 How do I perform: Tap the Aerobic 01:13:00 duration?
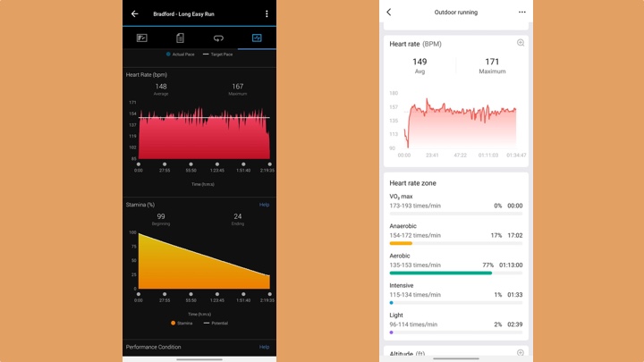pyautogui.click(x=511, y=265)
